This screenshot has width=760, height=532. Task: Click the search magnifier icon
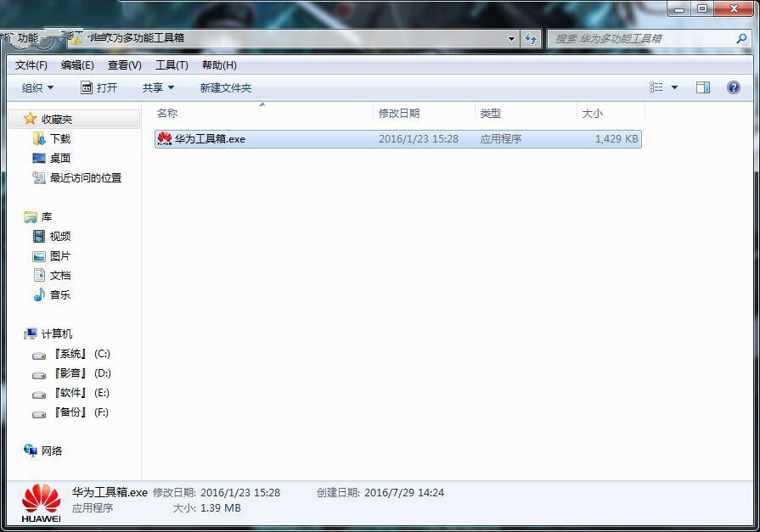741,38
